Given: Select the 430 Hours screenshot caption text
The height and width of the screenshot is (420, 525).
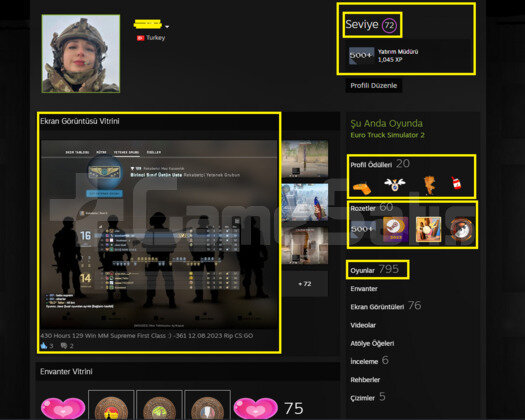Looking at the screenshot, I should click(147, 336).
